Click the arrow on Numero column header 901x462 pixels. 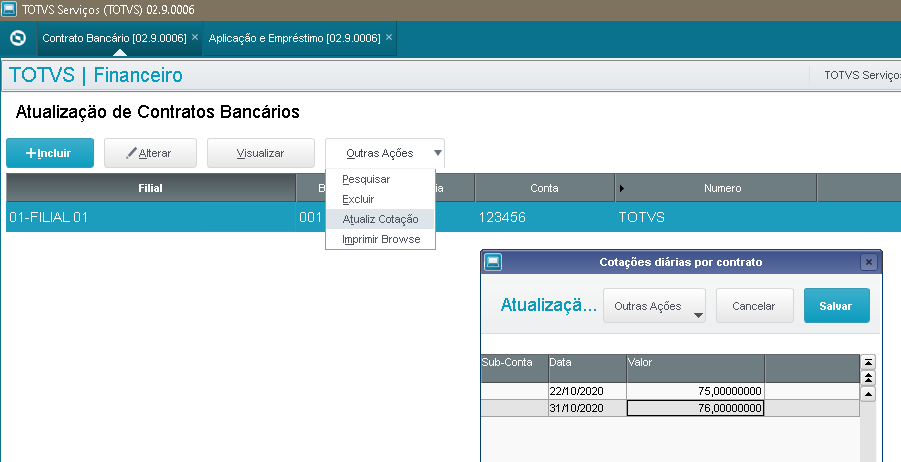[623, 188]
